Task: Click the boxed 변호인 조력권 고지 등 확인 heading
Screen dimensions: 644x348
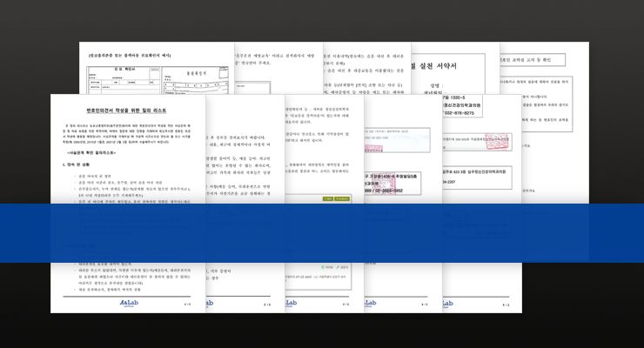Action: tap(532, 60)
